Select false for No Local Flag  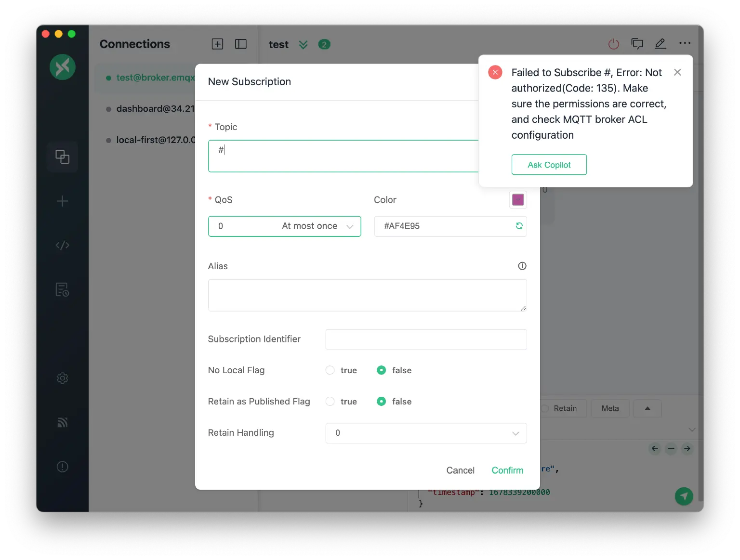[x=381, y=370]
